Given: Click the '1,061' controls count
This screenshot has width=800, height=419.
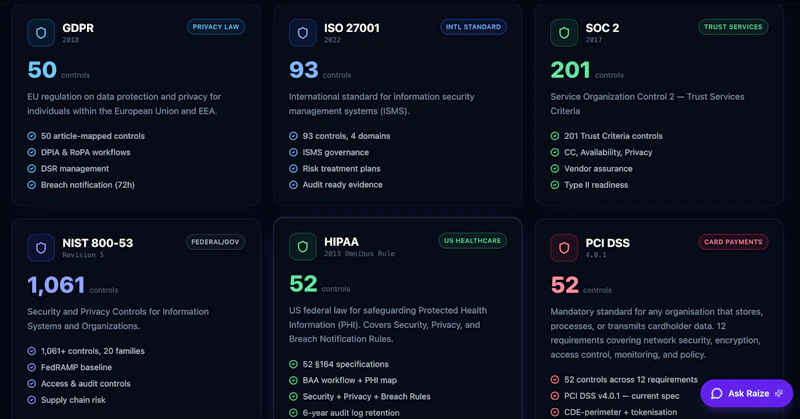Looking at the screenshot, I should coord(56,285).
